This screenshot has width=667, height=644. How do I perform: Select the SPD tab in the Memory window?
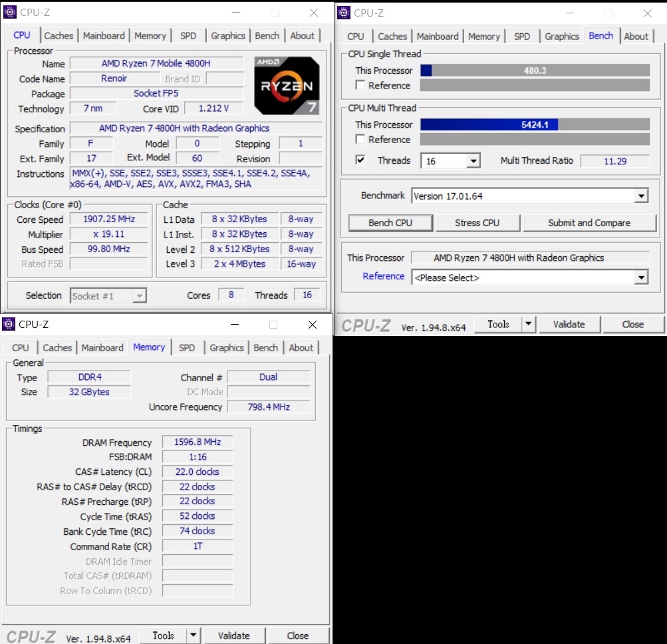coord(187,348)
